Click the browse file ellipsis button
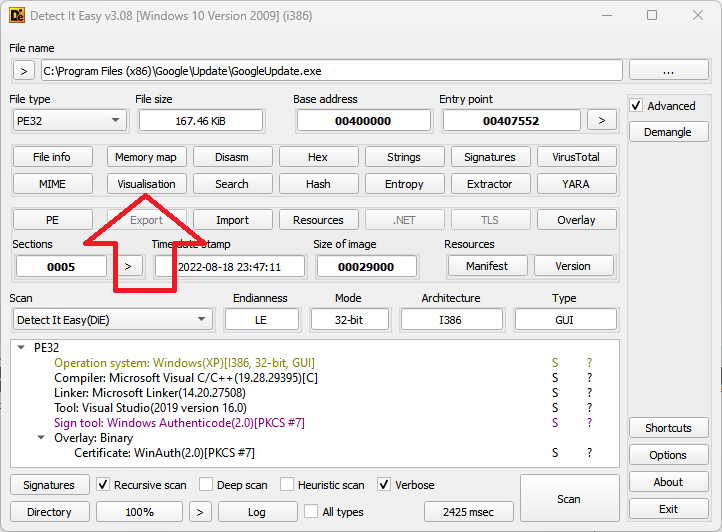 point(668,70)
